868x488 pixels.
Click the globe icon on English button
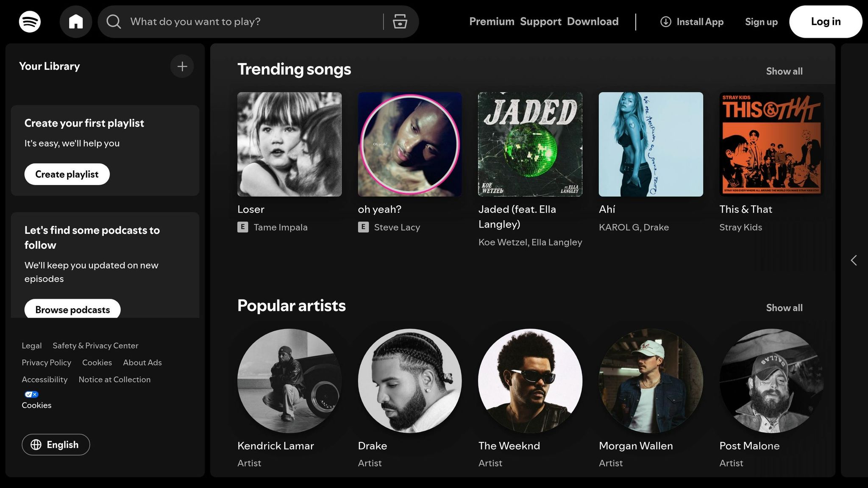point(36,445)
